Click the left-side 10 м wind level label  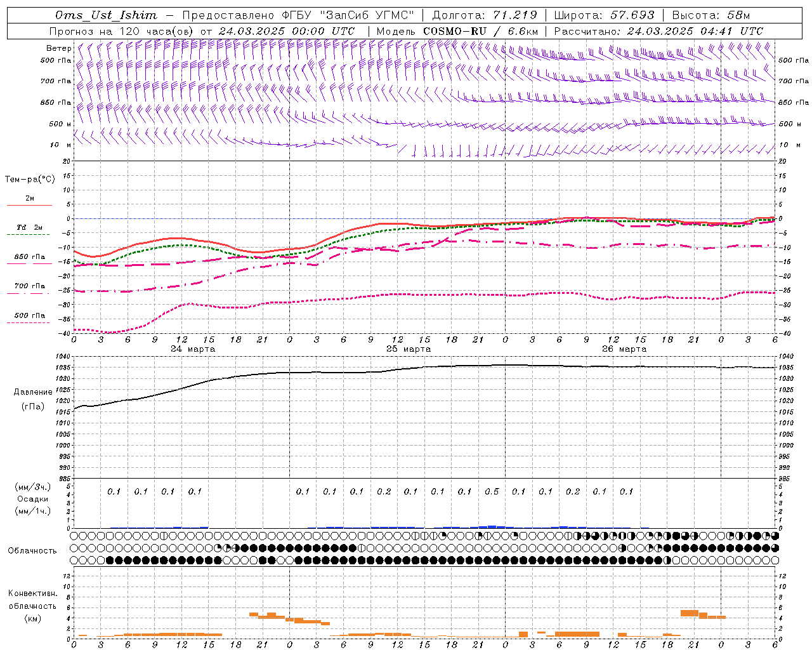pos(60,145)
